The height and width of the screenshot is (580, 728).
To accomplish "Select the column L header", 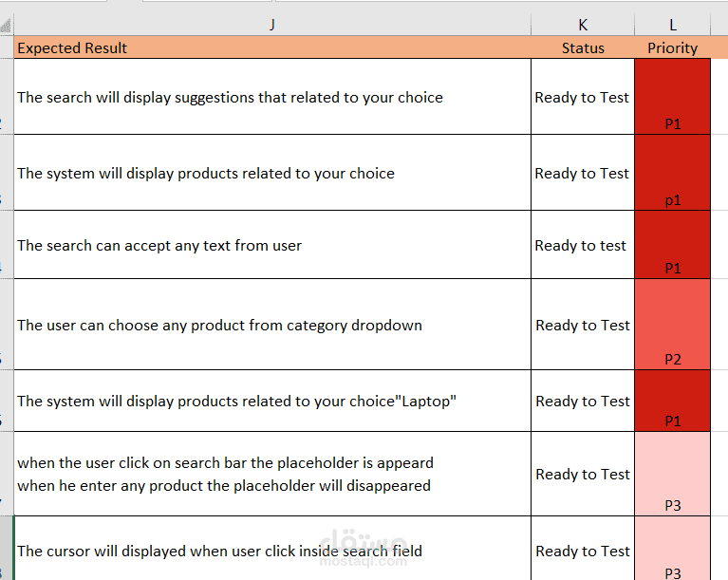I will point(672,25).
